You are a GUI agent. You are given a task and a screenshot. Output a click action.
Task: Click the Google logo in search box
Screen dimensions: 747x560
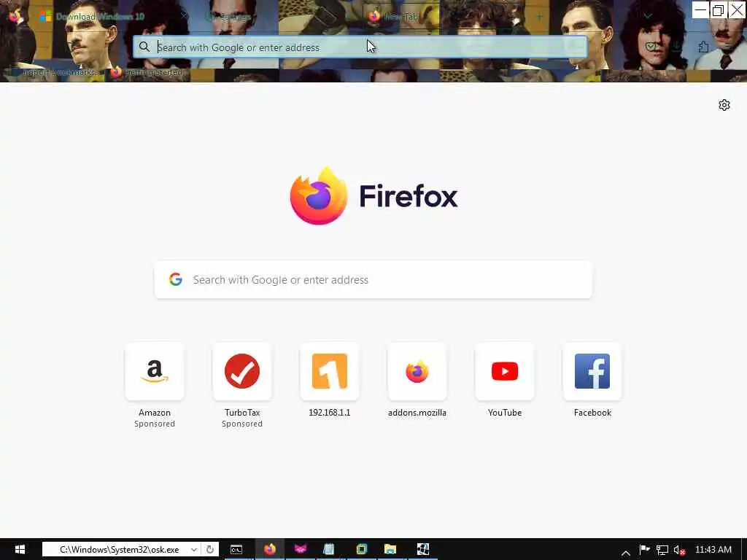pos(176,279)
